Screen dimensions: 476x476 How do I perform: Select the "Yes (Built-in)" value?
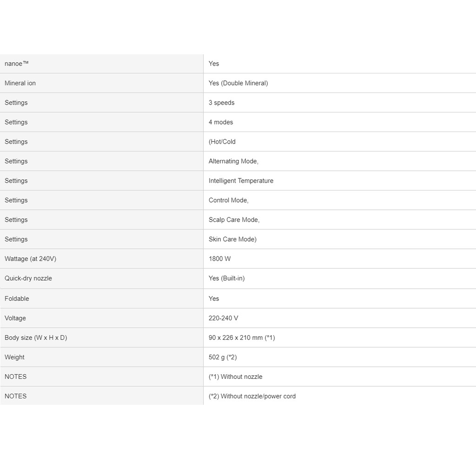click(226, 278)
